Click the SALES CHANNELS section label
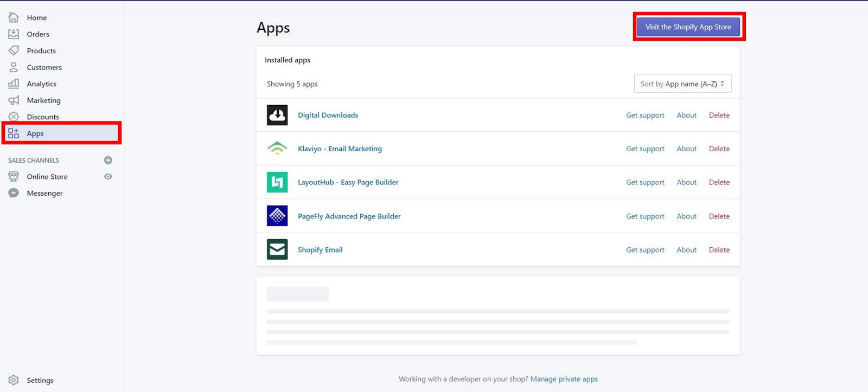This screenshot has height=392, width=868. pyautogui.click(x=34, y=160)
